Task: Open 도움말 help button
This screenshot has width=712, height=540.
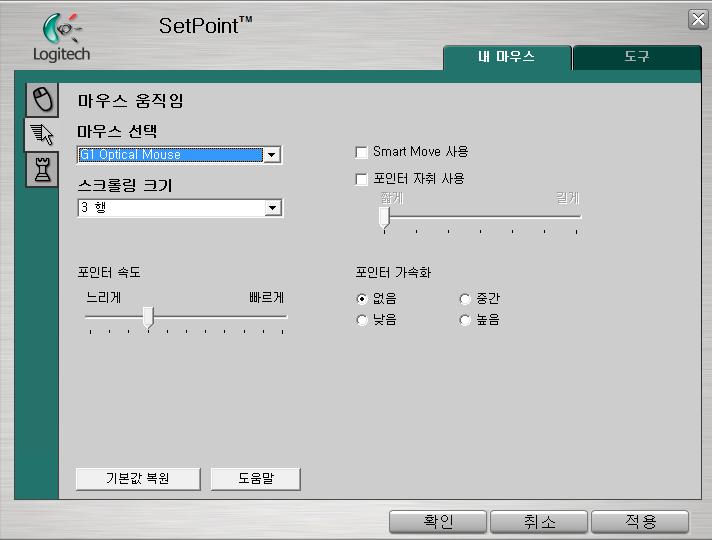Action: pyautogui.click(x=256, y=479)
